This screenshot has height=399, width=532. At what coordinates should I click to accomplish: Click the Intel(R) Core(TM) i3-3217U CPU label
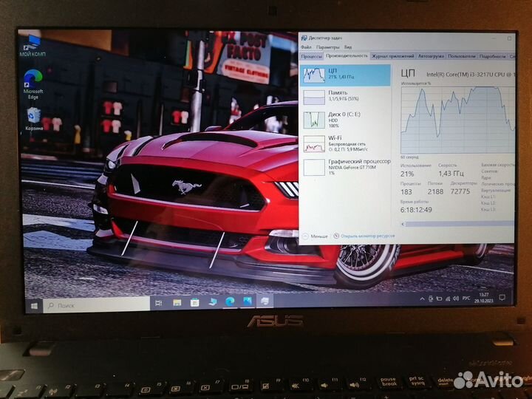click(471, 75)
